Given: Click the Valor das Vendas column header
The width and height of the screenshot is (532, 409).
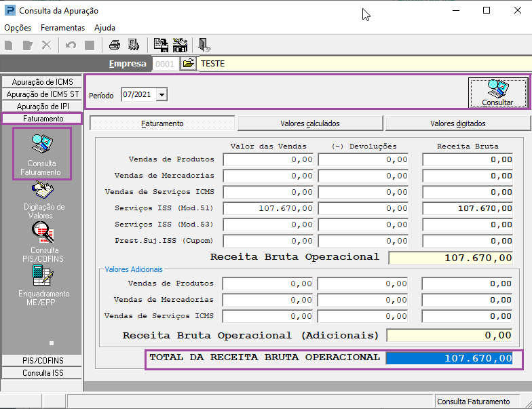Looking at the screenshot, I should pos(269,147).
